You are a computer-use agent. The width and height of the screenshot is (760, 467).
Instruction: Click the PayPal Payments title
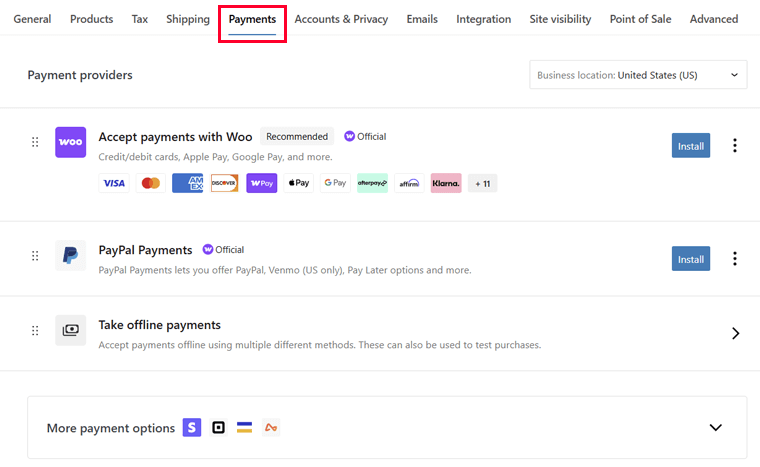145,250
